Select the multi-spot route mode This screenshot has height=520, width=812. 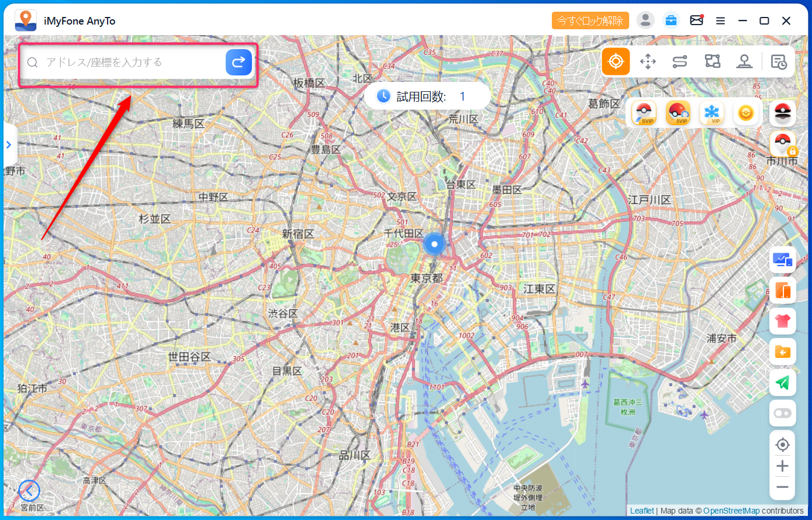(x=712, y=61)
